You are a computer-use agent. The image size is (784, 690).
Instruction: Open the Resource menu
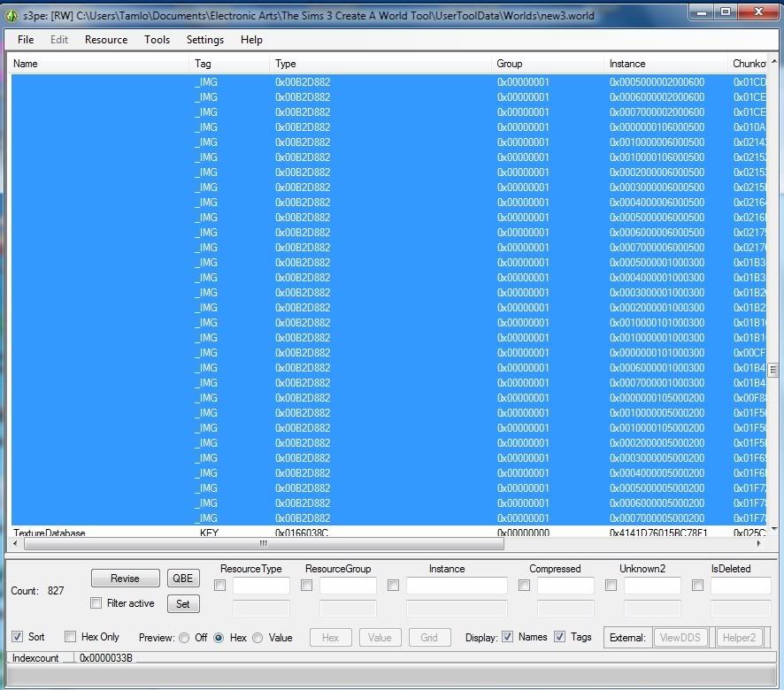click(106, 40)
